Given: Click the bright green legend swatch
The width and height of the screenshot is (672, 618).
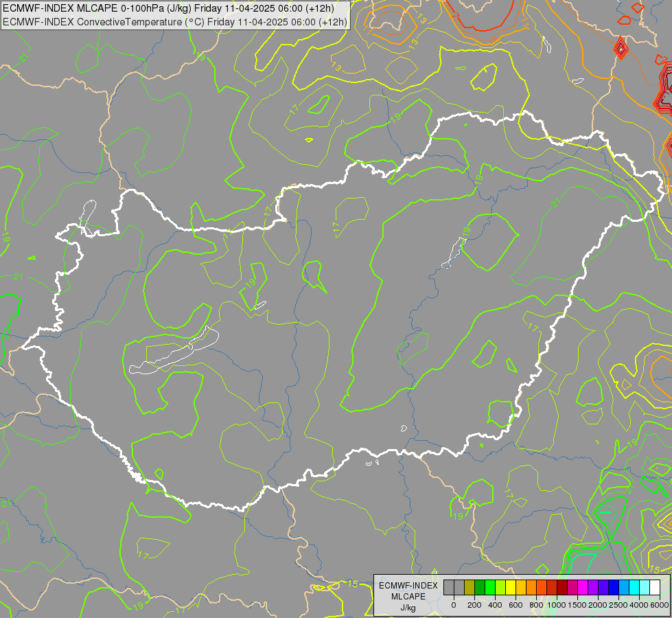Looking at the screenshot, I should pyautogui.click(x=490, y=588).
